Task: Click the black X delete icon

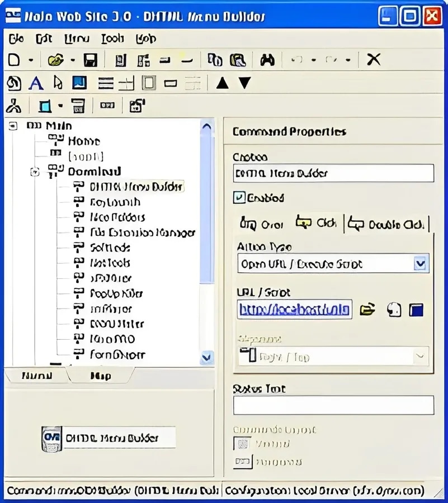Action: tap(374, 60)
